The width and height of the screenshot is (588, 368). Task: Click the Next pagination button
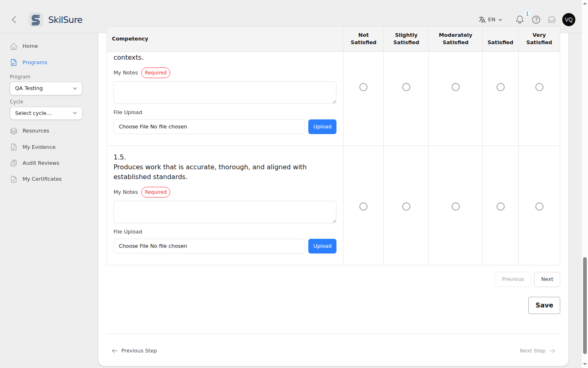tap(547, 279)
